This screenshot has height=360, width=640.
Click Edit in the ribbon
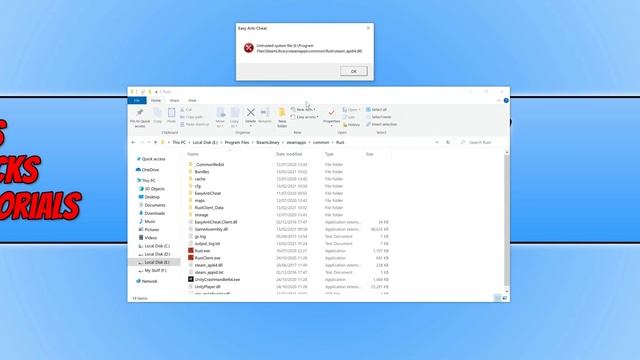point(349,117)
